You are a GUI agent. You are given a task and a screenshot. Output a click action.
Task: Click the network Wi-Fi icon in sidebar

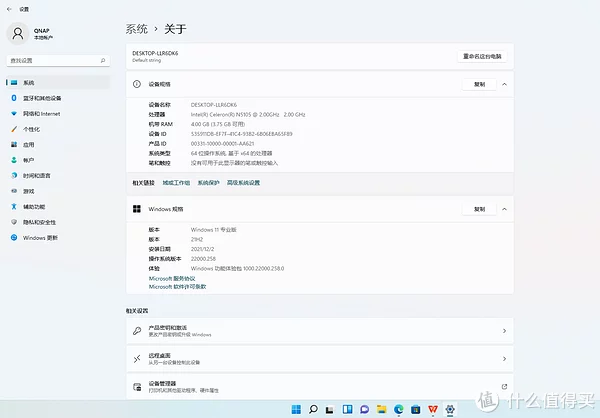point(14,114)
